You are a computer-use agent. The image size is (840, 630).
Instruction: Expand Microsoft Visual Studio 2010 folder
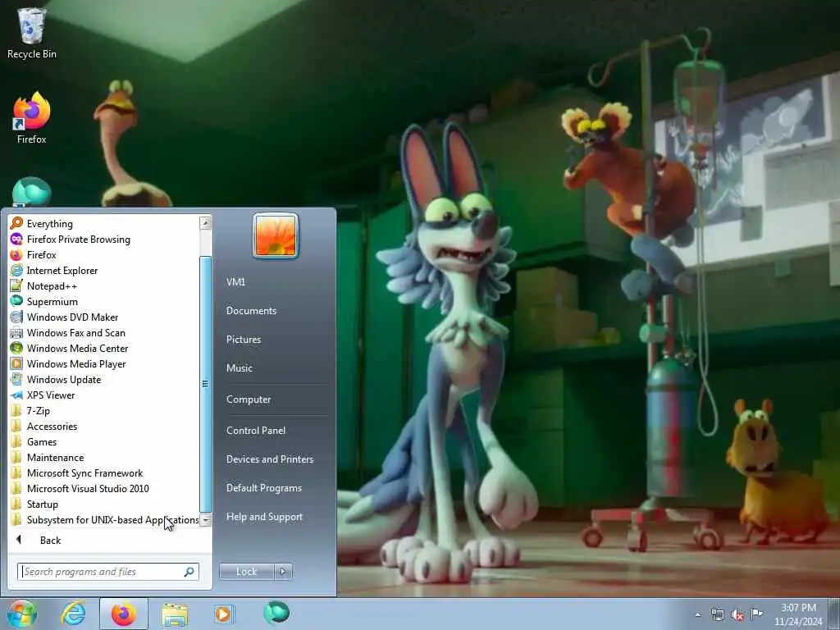[x=88, y=489]
